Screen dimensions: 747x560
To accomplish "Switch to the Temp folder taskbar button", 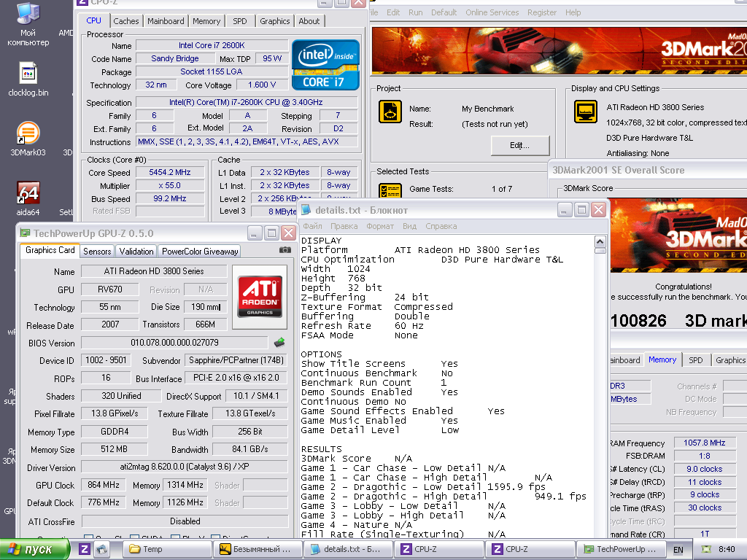I will coord(167,549).
